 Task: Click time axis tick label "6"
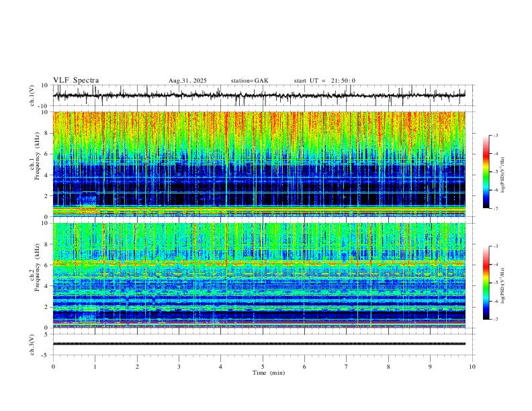[x=304, y=367]
